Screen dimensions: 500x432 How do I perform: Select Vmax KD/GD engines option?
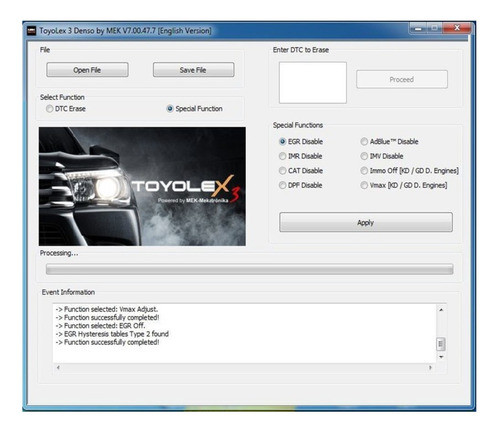(x=404, y=185)
